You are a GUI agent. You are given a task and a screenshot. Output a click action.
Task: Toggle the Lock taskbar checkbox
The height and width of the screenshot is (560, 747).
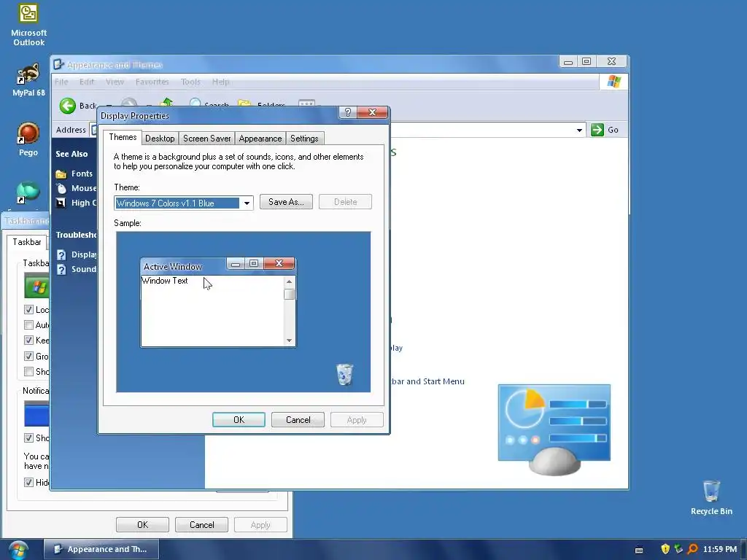point(28,309)
